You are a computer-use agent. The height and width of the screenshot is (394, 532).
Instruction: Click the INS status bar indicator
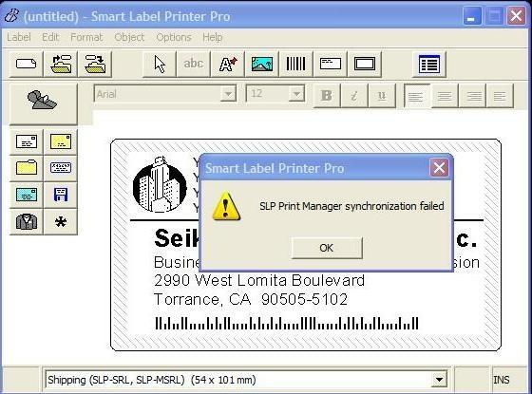(x=502, y=380)
